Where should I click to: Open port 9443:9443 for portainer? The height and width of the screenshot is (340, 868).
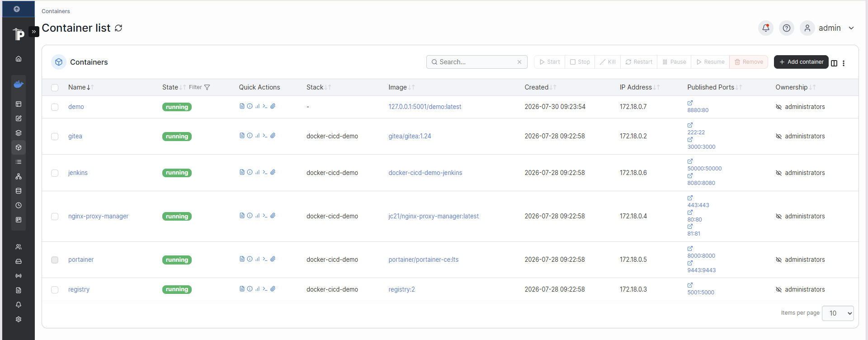701,270
